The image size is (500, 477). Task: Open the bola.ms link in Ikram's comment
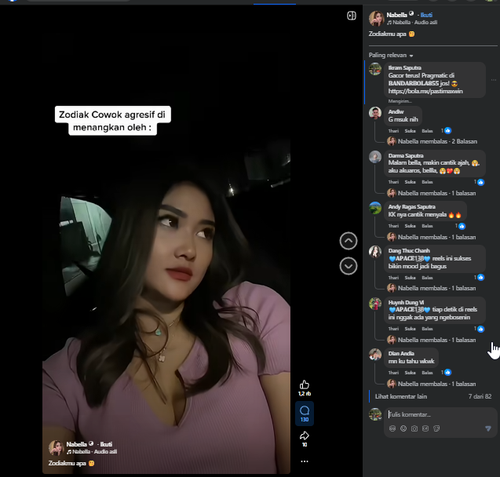425,91
